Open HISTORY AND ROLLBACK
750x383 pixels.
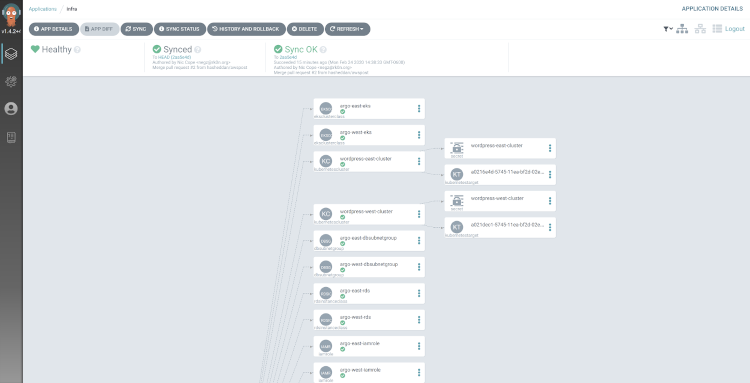coord(246,29)
